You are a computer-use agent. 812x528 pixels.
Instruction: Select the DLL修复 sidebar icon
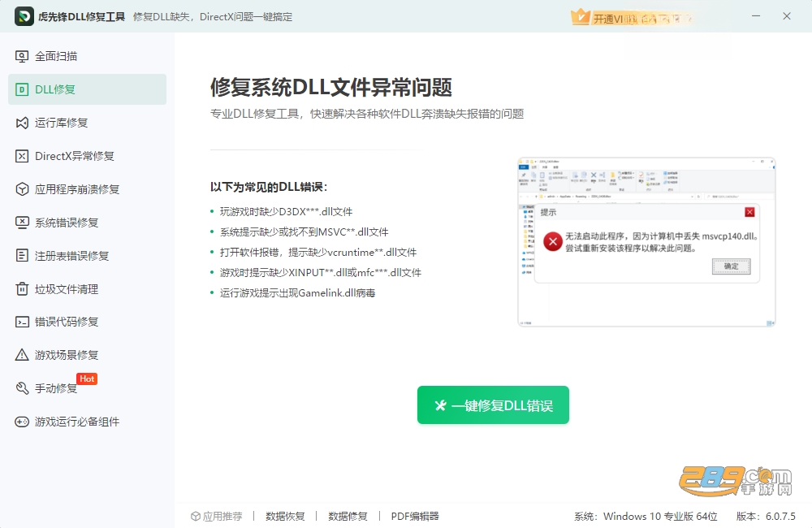coord(22,89)
